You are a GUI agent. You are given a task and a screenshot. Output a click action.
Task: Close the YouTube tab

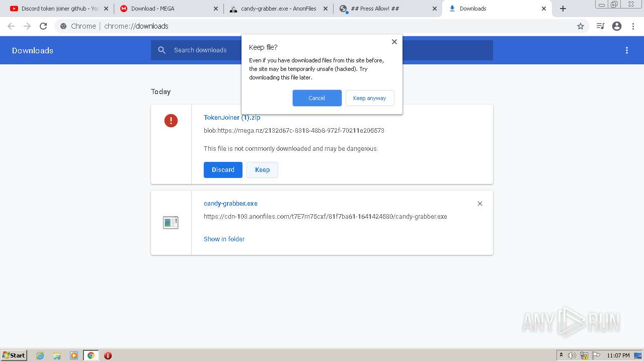tap(106, 9)
